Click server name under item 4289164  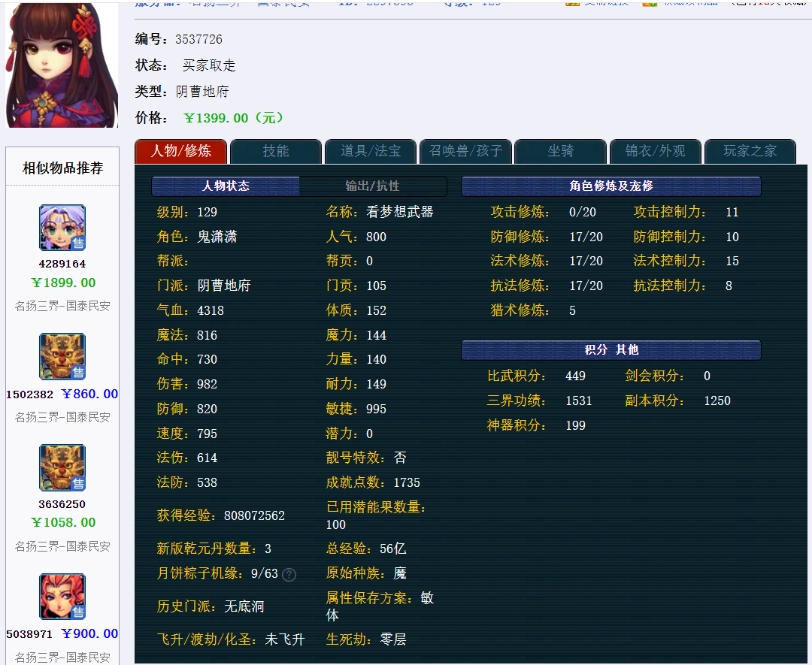coord(62,306)
